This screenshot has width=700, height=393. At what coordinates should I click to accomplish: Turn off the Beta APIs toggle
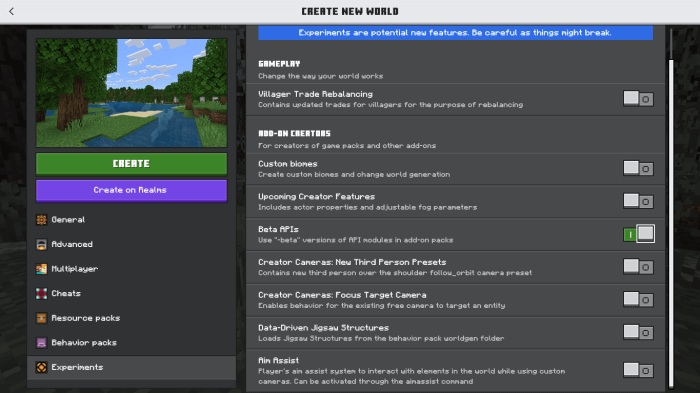[639, 234]
